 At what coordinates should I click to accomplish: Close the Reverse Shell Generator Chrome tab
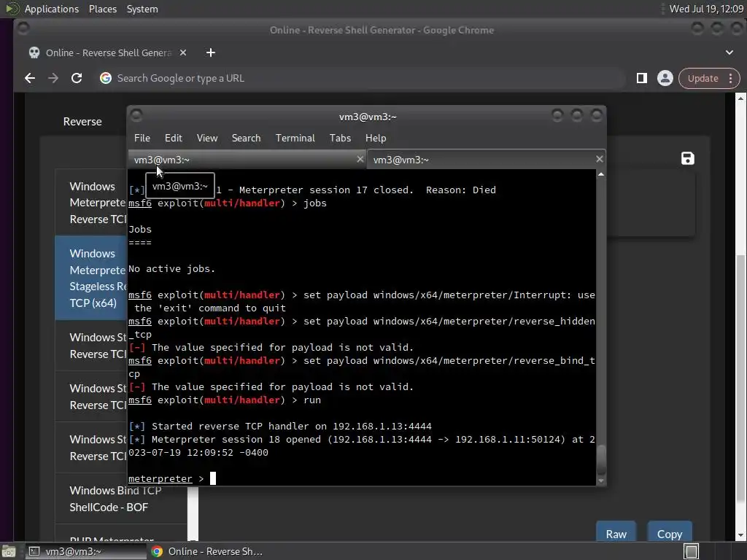point(183,52)
